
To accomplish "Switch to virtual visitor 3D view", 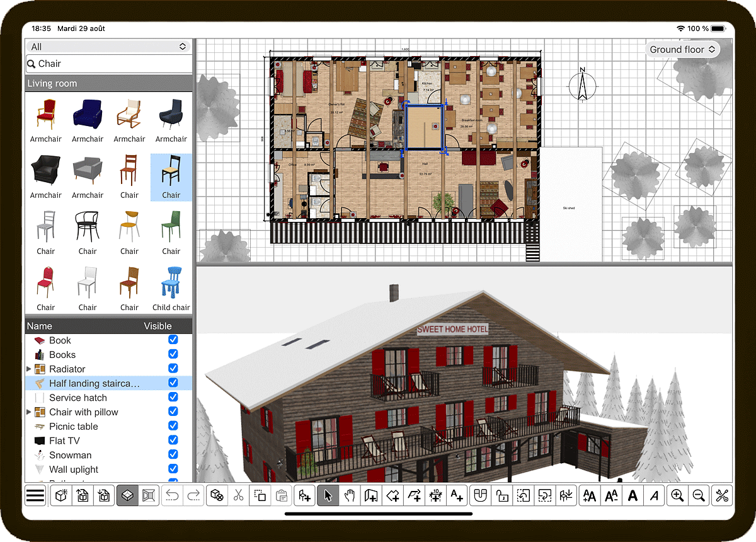I will [x=149, y=496].
